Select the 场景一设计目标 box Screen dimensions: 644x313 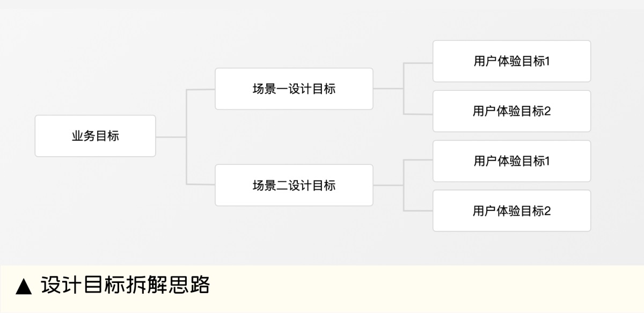pos(294,89)
